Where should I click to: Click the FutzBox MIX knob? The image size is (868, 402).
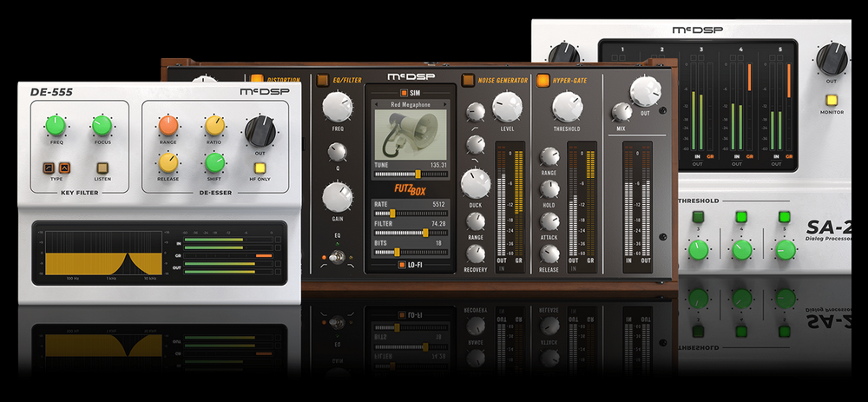(621, 112)
